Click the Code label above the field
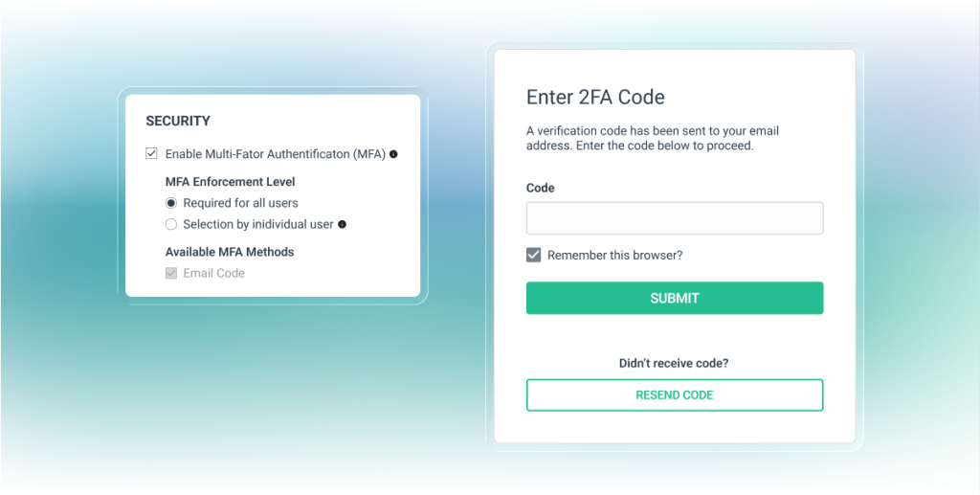 pos(541,189)
